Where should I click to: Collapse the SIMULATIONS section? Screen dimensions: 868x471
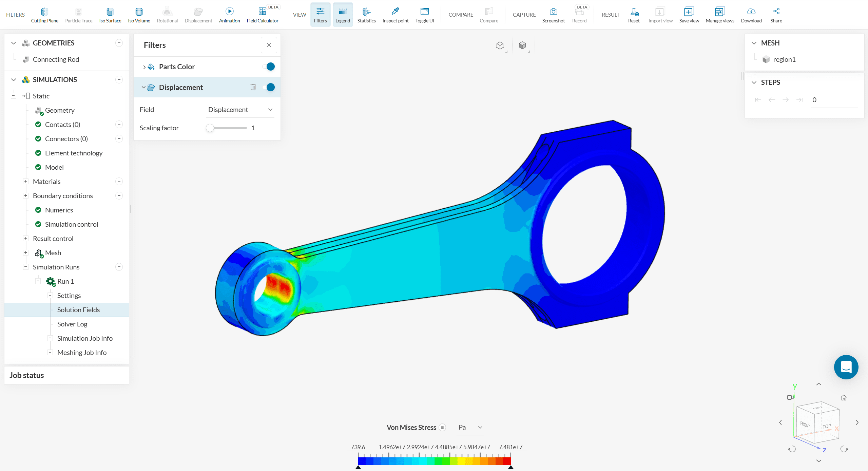tap(14, 80)
